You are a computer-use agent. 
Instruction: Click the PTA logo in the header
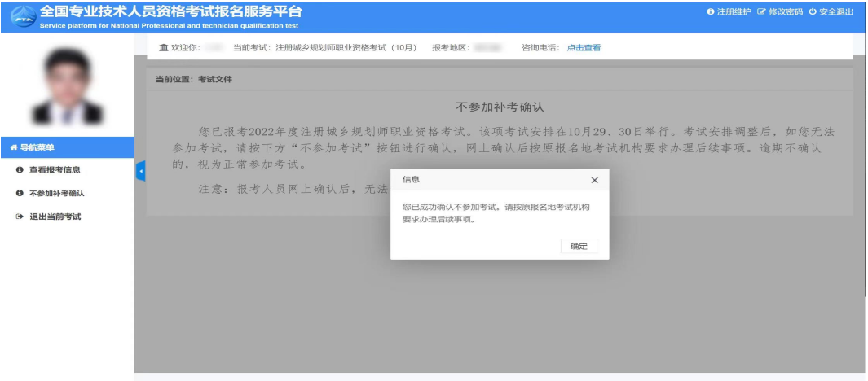[x=20, y=17]
